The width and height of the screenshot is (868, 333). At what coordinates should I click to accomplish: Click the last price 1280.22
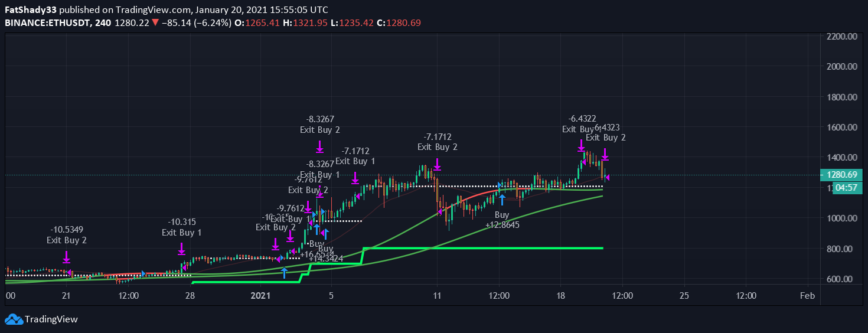[x=133, y=23]
